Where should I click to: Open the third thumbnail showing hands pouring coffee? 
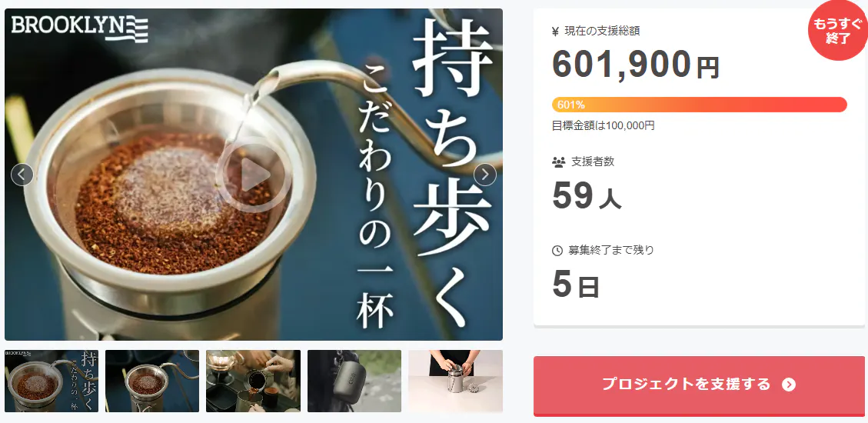[253, 381]
